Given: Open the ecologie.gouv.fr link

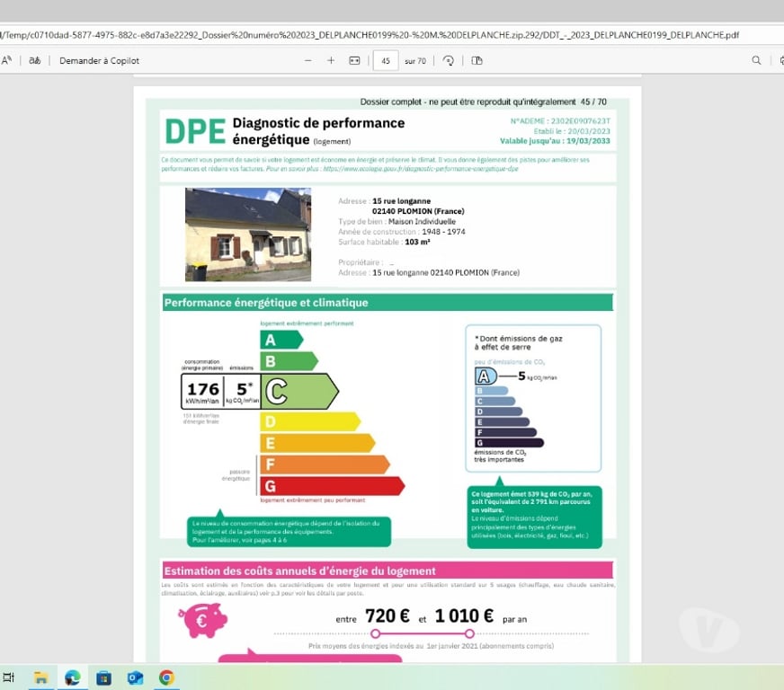Looking at the screenshot, I should point(421,169).
